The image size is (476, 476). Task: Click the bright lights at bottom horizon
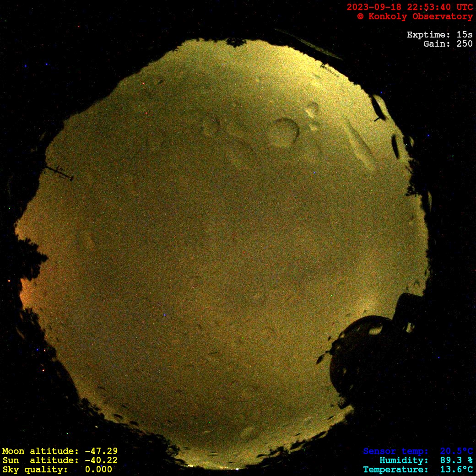click(229, 468)
